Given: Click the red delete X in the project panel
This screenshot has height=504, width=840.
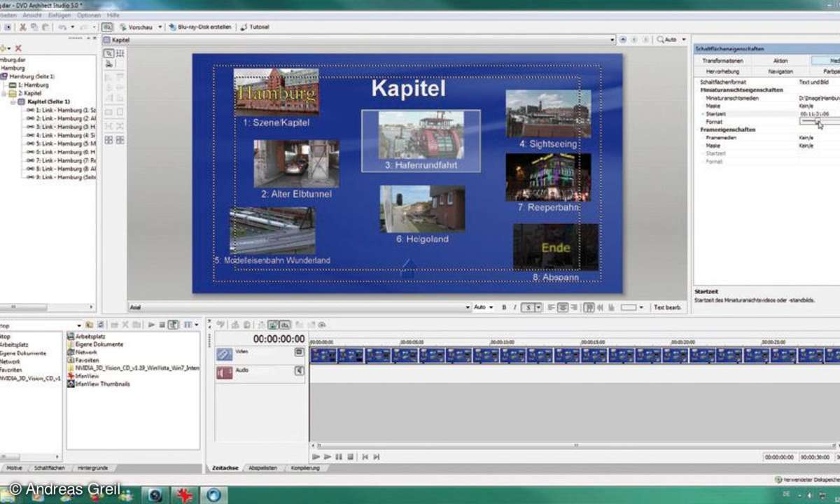Looking at the screenshot, I should pos(18,48).
